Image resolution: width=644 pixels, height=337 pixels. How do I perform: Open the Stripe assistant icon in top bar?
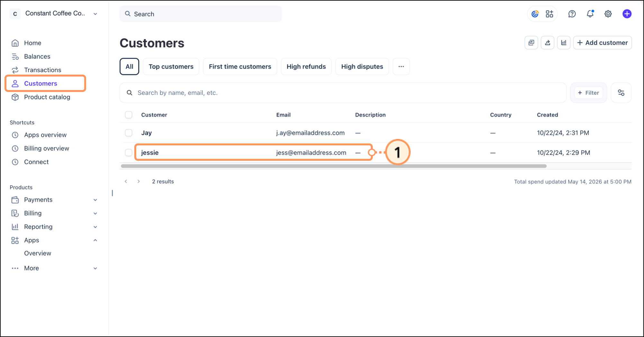tap(535, 14)
